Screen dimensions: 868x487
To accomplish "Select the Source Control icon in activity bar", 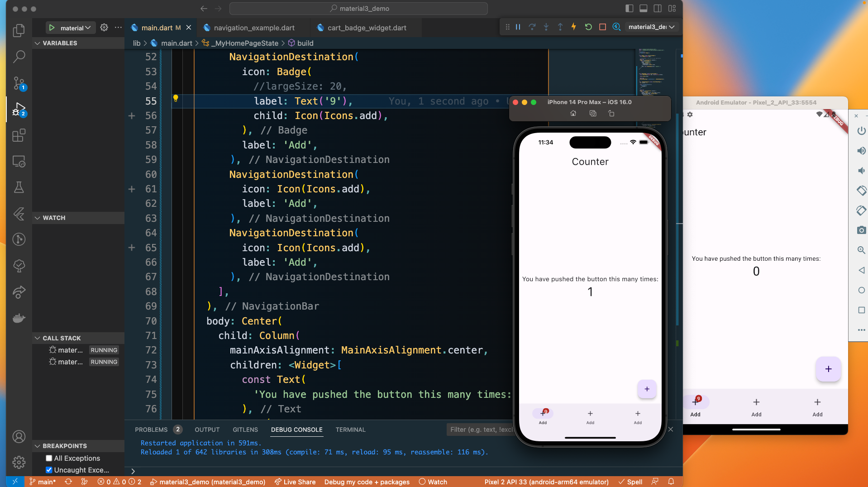I will click(19, 83).
